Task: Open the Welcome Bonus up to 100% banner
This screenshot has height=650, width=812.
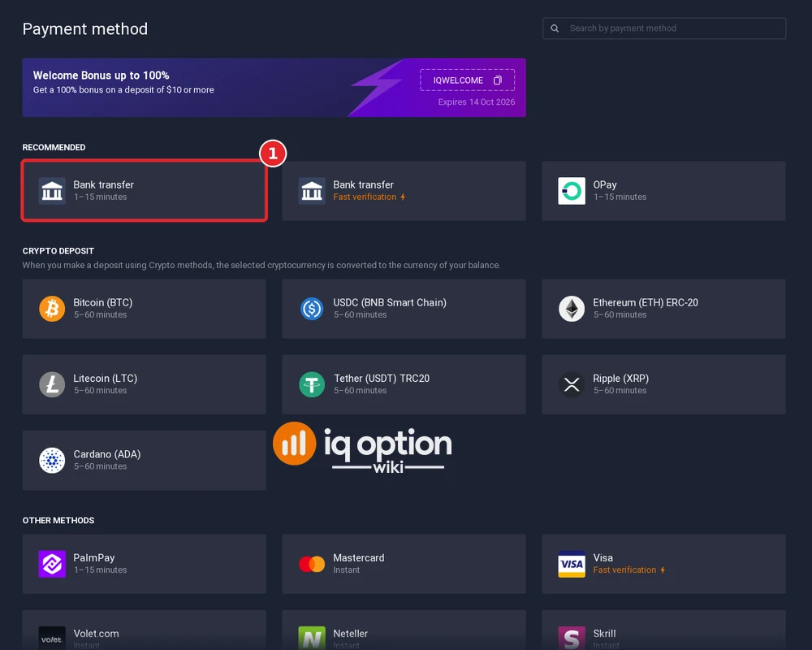Action: [274, 88]
